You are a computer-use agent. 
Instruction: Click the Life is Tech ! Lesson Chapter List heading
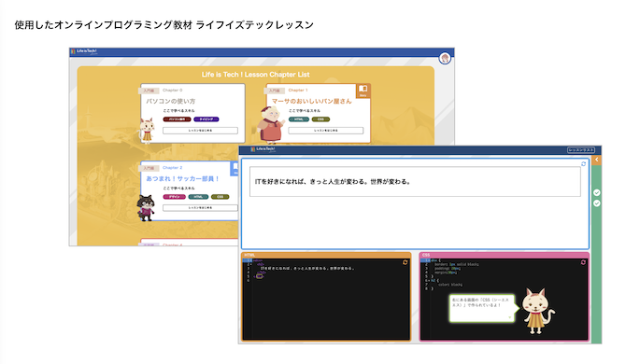tap(255, 75)
